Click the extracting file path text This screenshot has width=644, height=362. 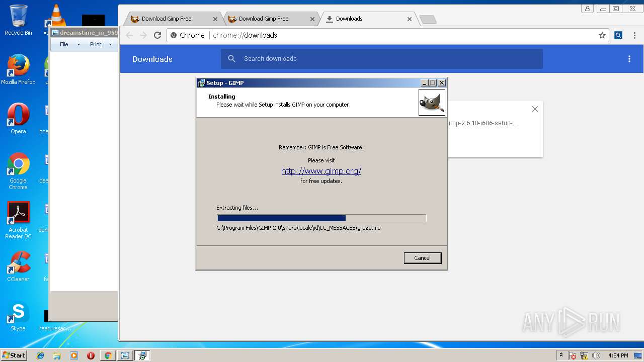[x=298, y=228]
